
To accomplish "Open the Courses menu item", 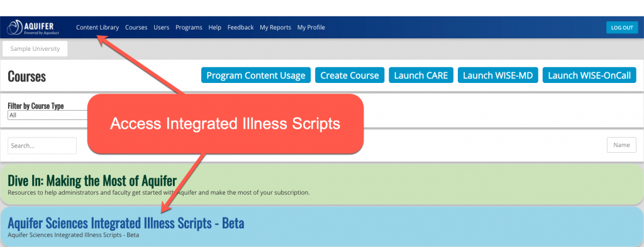I will click(x=136, y=28).
